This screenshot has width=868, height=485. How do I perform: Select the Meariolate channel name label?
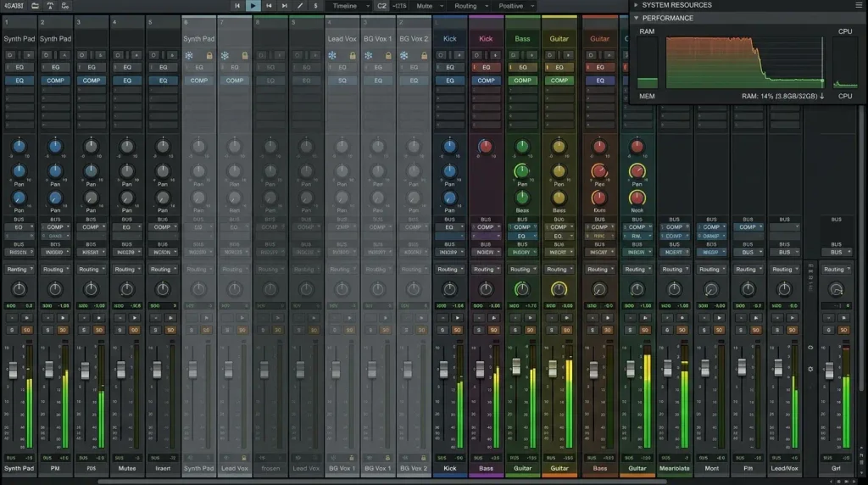pyautogui.click(x=674, y=468)
